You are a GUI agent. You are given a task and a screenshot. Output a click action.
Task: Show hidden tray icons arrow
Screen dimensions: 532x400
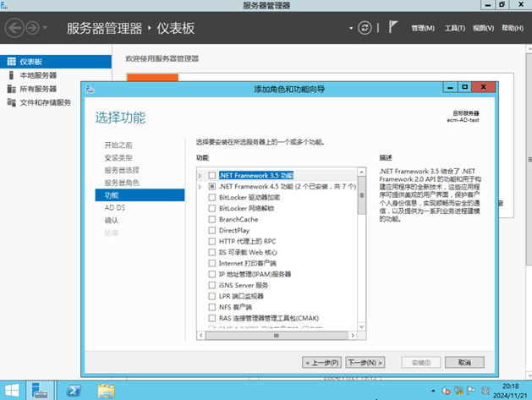[433, 391]
